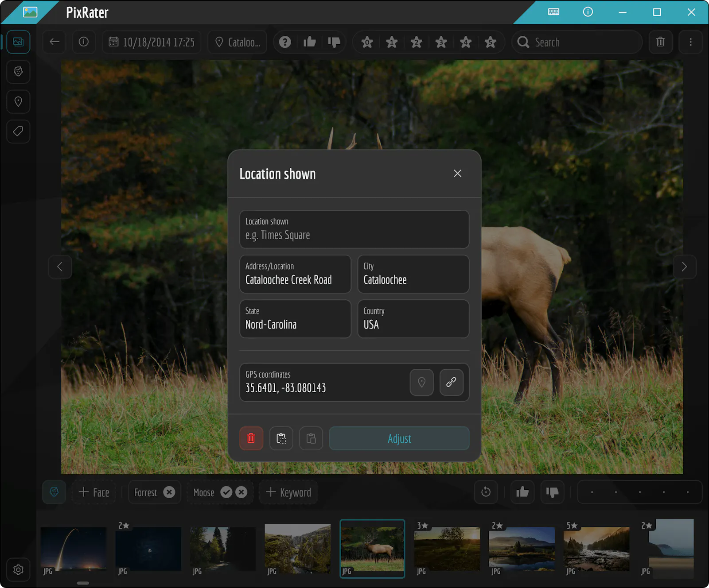This screenshot has width=709, height=588.
Task: Open the GPS coordinates link icon
Action: [451, 382]
